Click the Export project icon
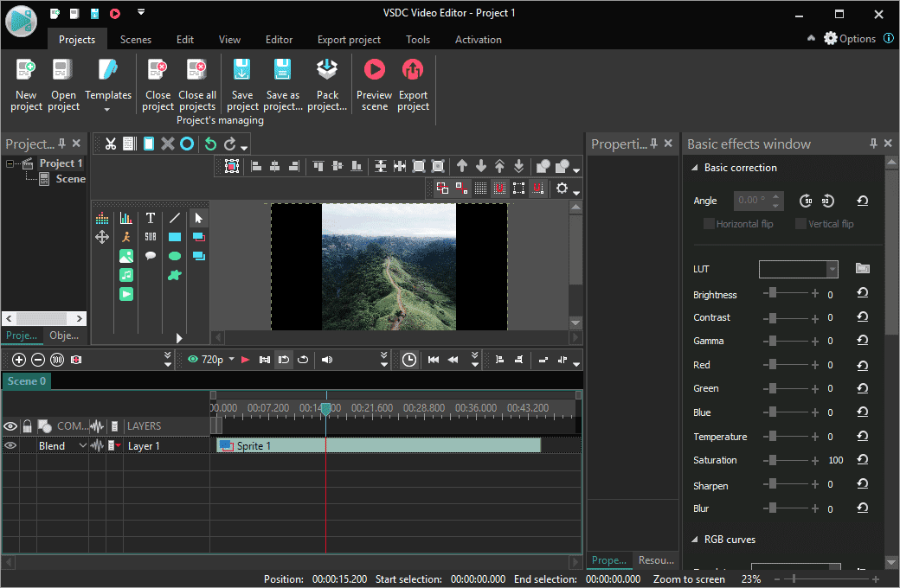Screen dimensions: 900x588 413,70
